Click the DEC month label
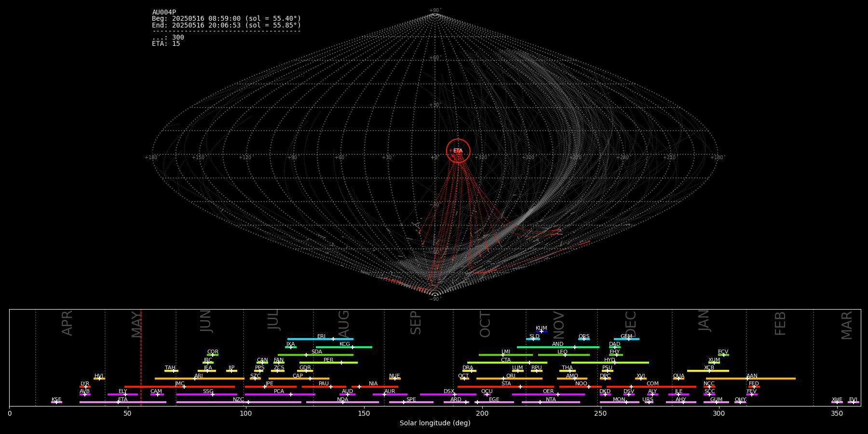The height and width of the screenshot is (434, 868). (x=631, y=324)
